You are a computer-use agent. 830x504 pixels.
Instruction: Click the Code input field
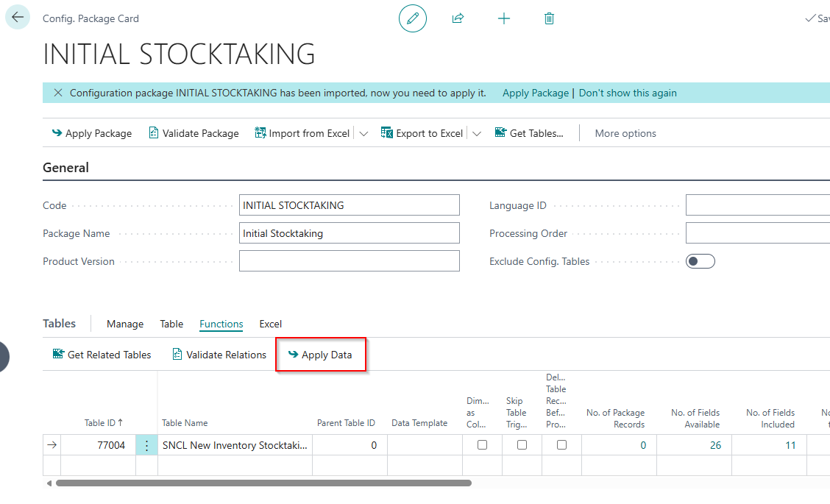click(x=350, y=205)
